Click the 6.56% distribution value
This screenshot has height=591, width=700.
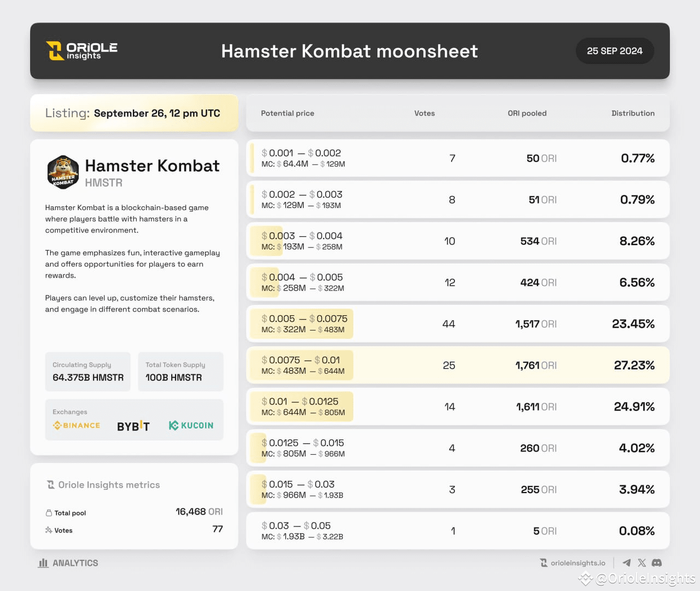(637, 282)
